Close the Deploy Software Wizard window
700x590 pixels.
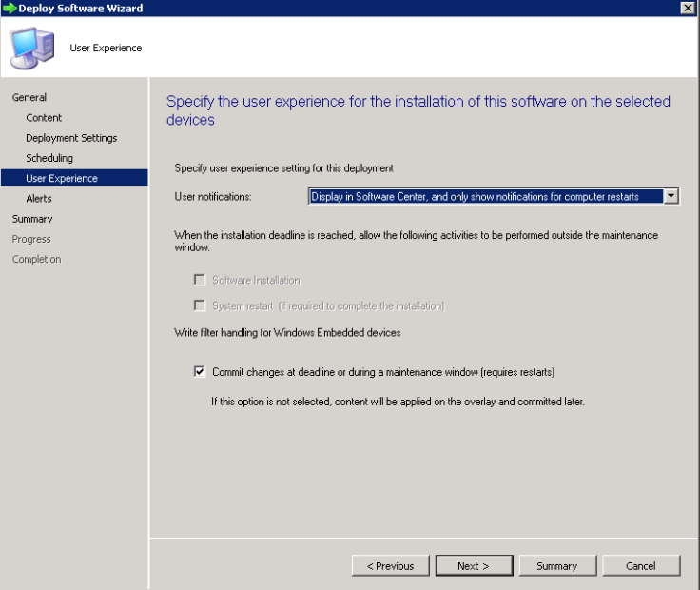(688, 8)
